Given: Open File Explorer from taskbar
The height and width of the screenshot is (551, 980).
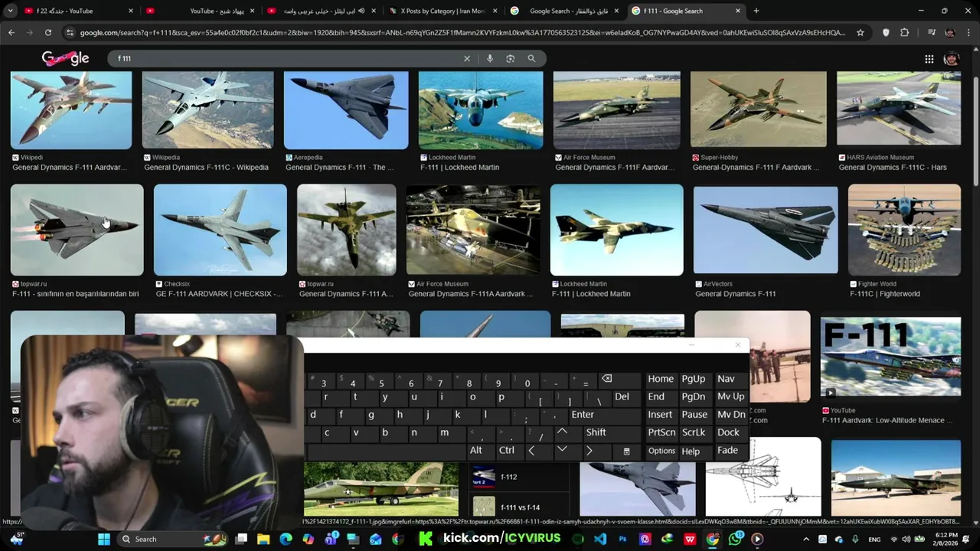Looking at the screenshot, I should pyautogui.click(x=263, y=539).
